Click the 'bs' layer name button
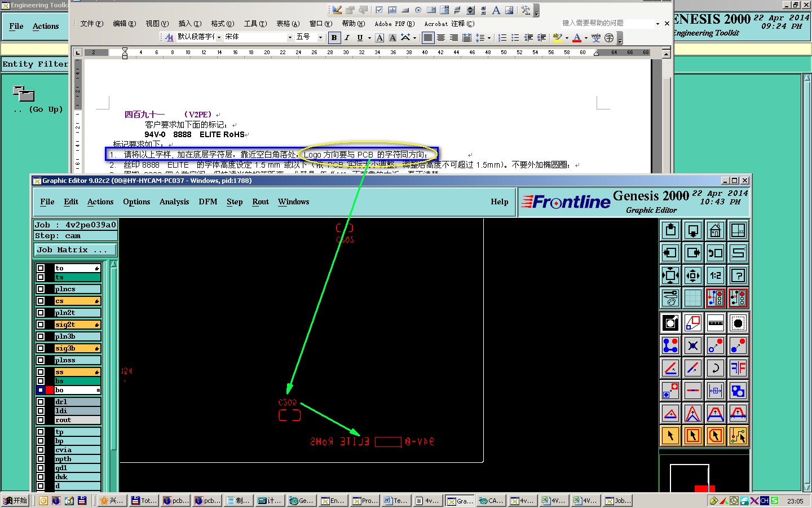Image resolution: width=812 pixels, height=508 pixels. 77,381
